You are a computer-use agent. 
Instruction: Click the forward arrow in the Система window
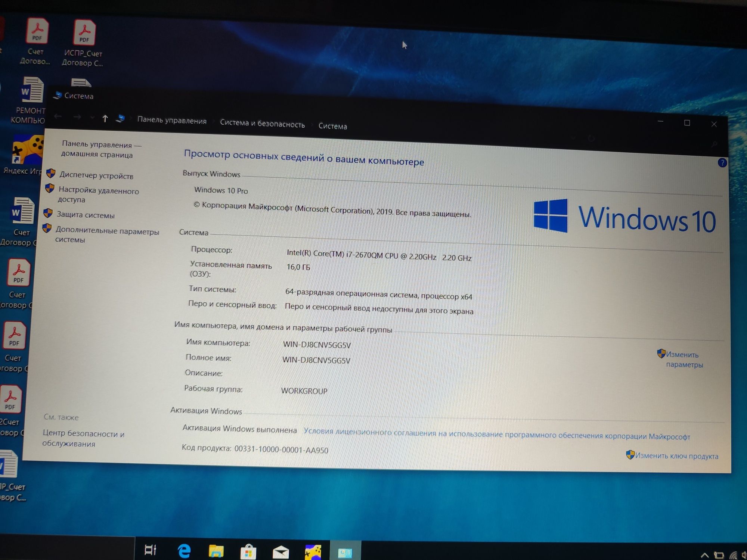click(77, 117)
